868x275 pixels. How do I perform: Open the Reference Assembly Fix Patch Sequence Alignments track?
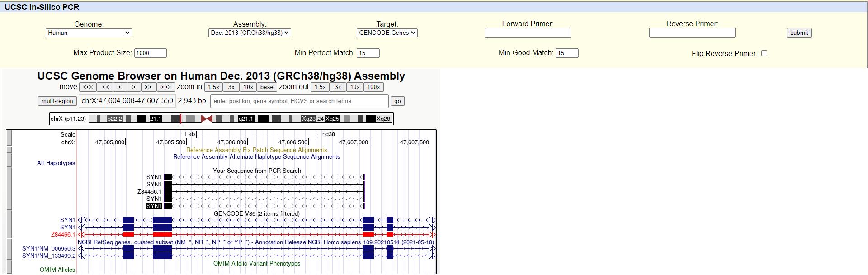point(256,150)
